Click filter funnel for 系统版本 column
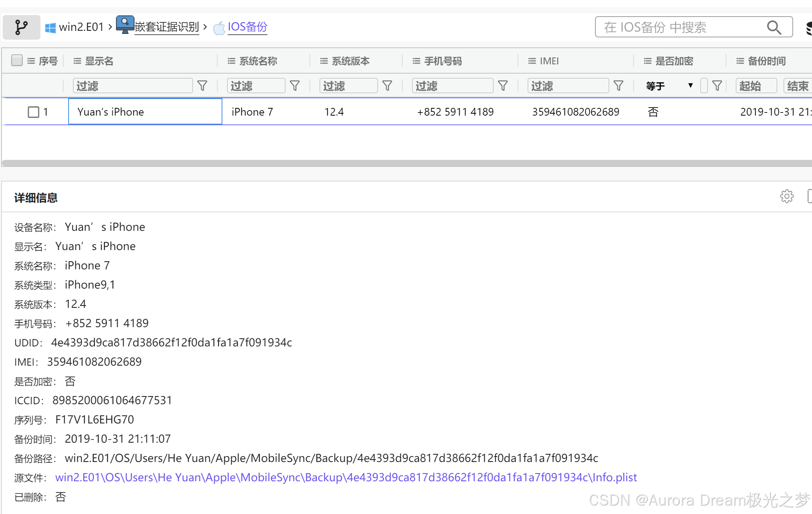The image size is (812, 514). (x=387, y=86)
